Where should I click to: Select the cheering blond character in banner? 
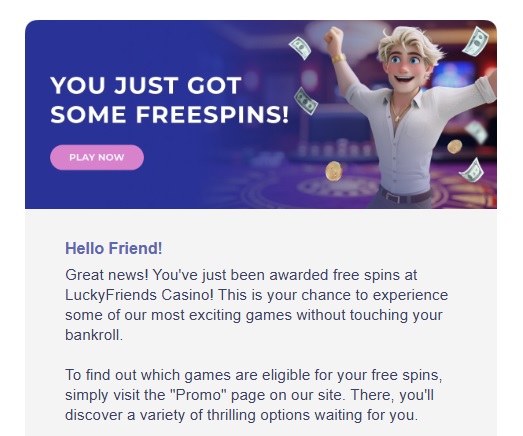(410, 116)
